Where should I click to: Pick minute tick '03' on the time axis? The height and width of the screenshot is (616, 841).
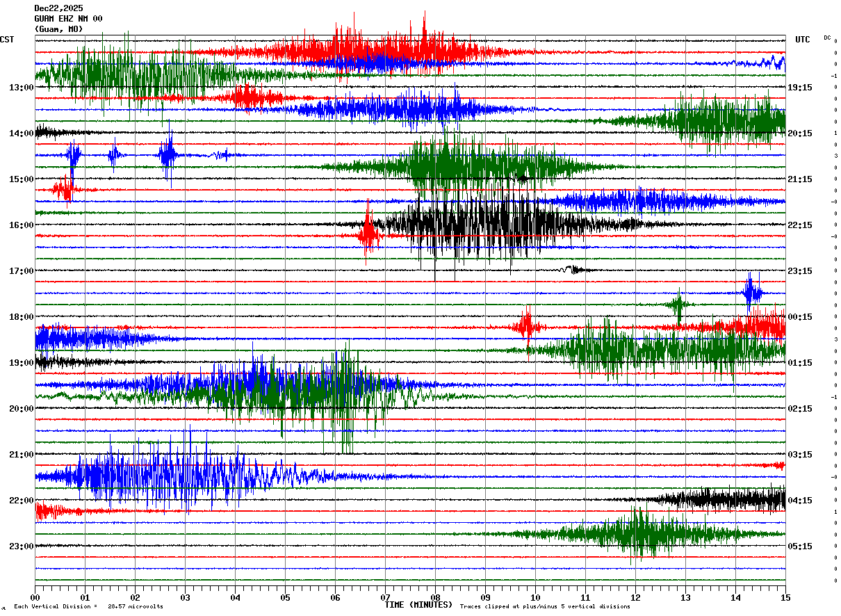[x=186, y=598]
